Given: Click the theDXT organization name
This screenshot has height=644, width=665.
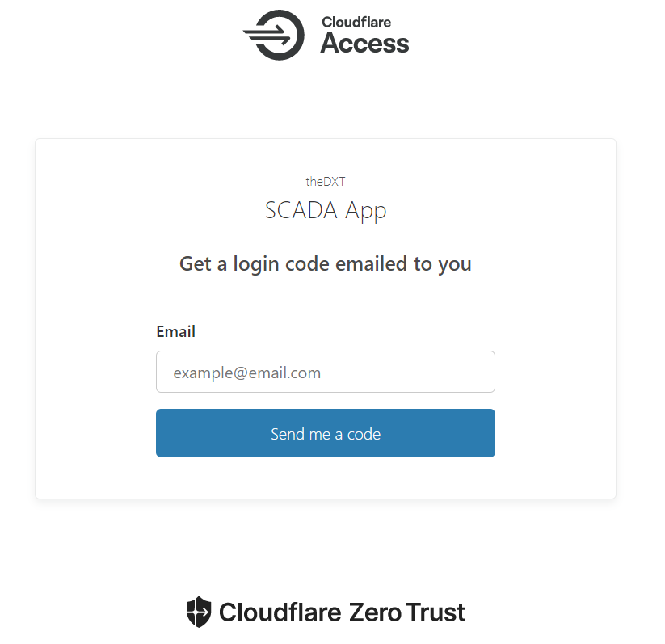Looking at the screenshot, I should tap(326, 182).
